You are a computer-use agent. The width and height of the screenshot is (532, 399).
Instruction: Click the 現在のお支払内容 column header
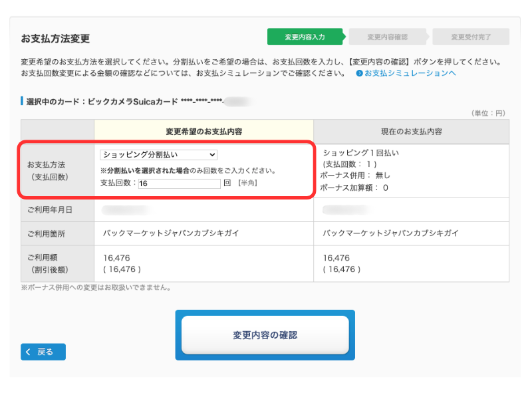(411, 132)
